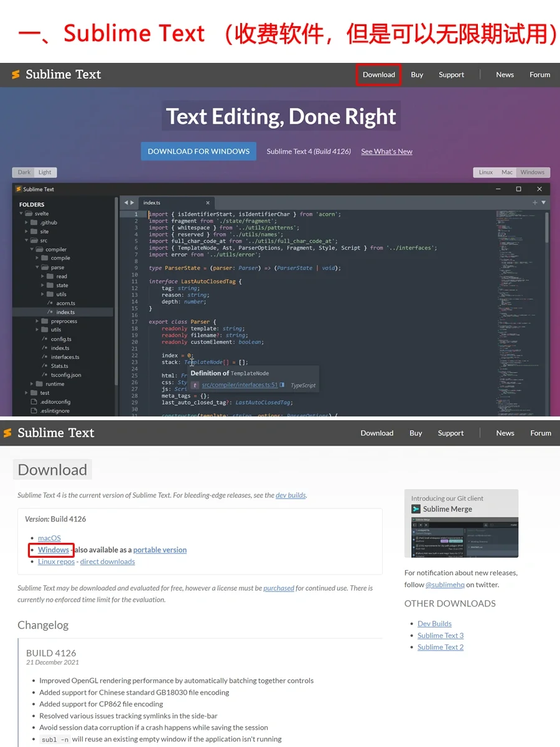The width and height of the screenshot is (560, 747).
Task: Click the folder icon beside site
Action: coord(34,232)
